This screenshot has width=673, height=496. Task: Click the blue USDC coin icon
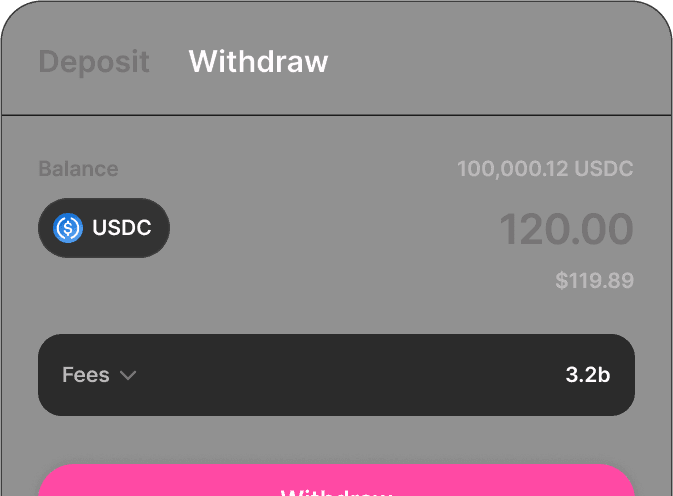coord(68,228)
